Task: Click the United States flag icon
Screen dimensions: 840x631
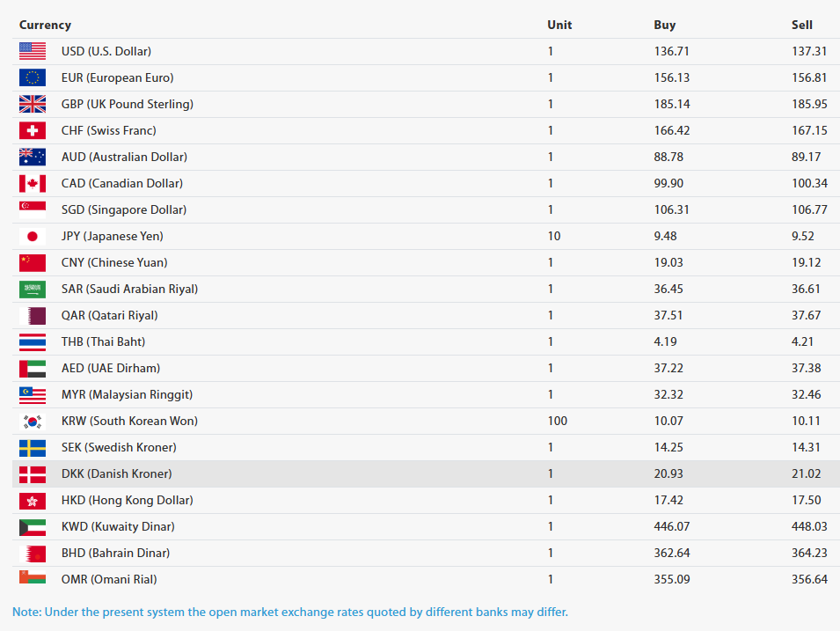Action: tap(33, 51)
